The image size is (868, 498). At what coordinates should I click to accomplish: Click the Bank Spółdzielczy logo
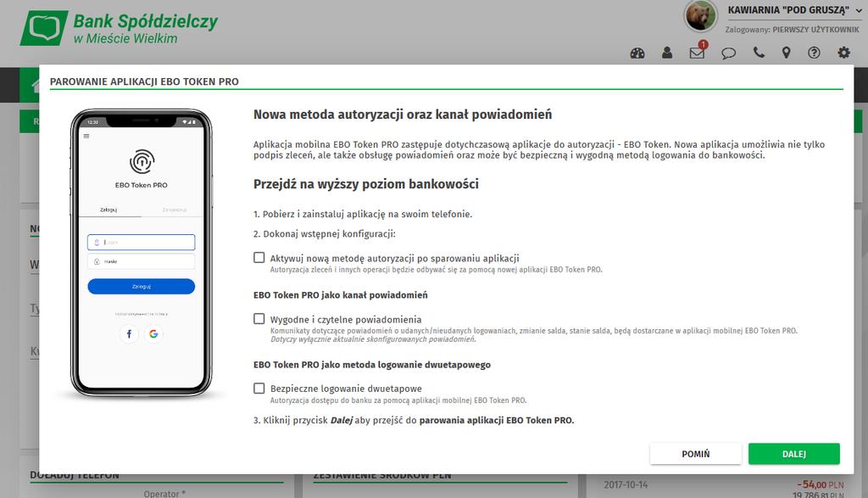119,28
